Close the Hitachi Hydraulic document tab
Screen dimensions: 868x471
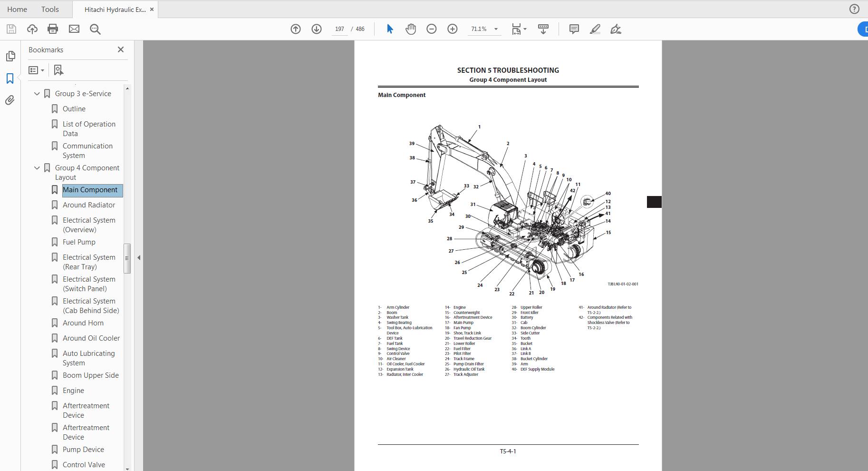[x=153, y=9]
